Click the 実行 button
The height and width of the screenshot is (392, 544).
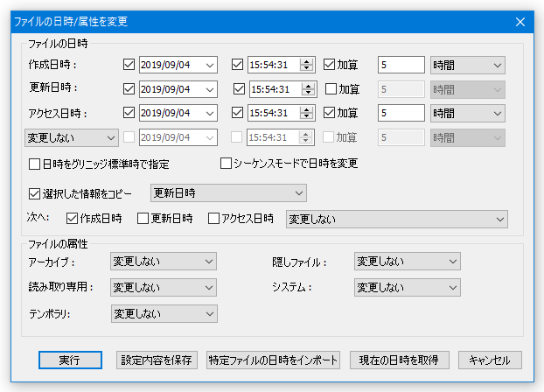[70, 360]
